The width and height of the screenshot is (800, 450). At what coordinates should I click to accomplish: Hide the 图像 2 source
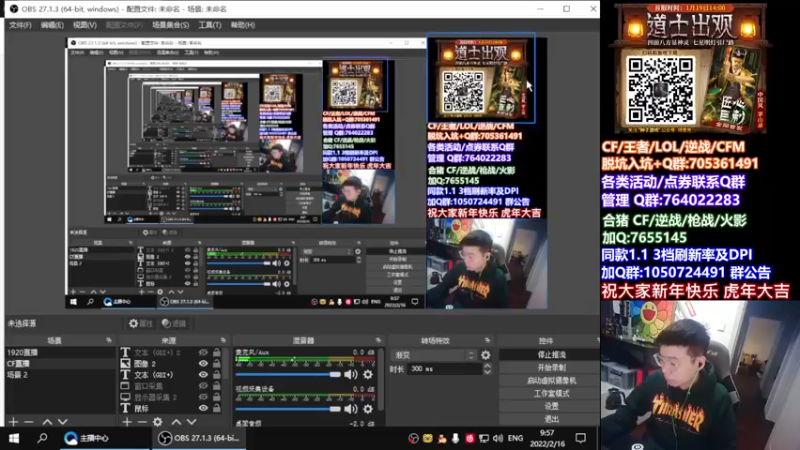(203, 363)
